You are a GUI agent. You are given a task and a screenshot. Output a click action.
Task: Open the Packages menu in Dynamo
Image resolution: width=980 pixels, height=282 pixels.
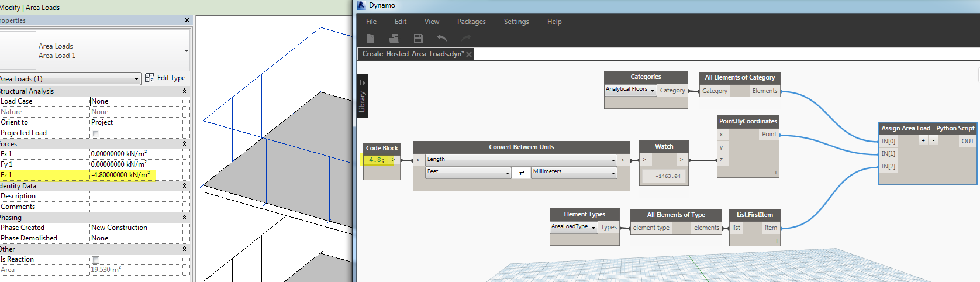[x=471, y=22]
